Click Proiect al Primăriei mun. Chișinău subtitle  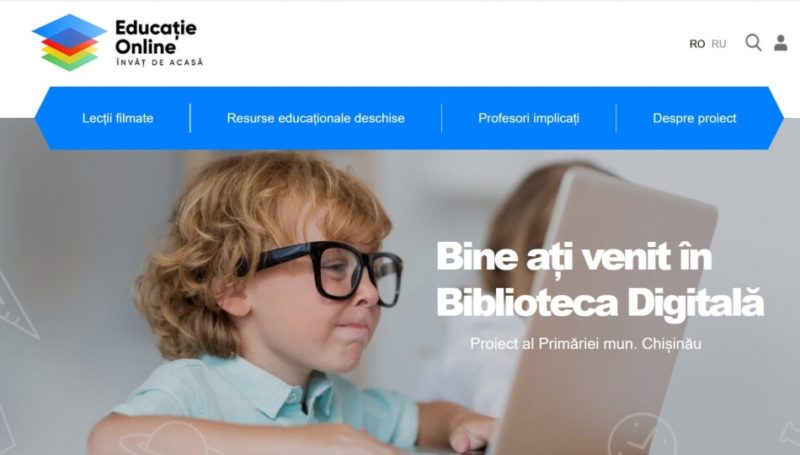coord(586,343)
